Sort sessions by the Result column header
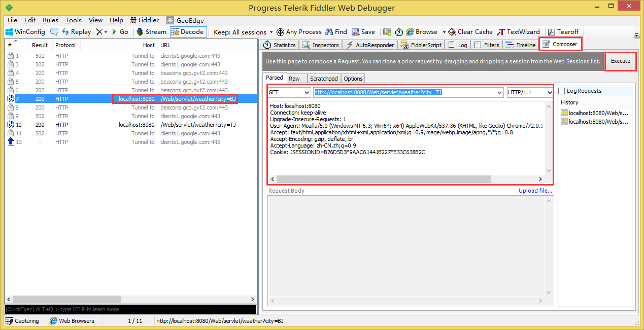644x330 pixels. click(x=40, y=45)
